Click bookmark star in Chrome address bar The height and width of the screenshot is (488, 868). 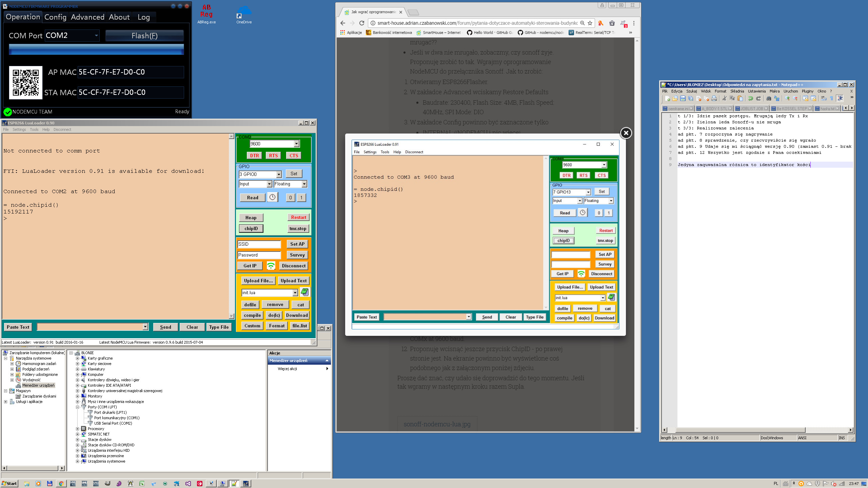coord(590,23)
